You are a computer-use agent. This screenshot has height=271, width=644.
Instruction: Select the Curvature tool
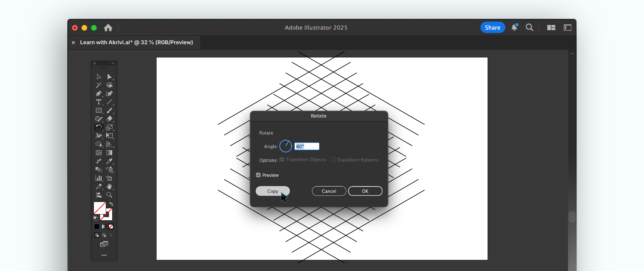[x=109, y=93]
